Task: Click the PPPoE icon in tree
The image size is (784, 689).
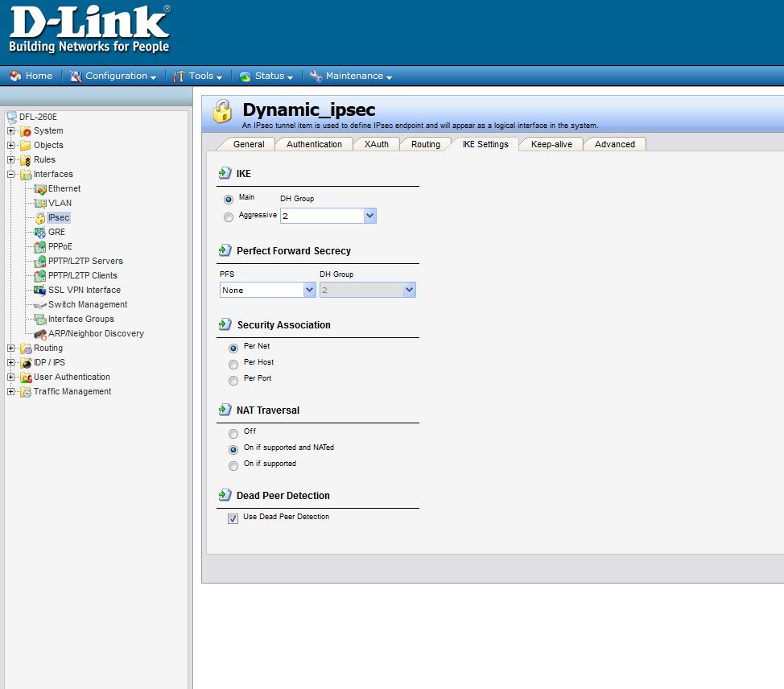Action: [x=40, y=246]
